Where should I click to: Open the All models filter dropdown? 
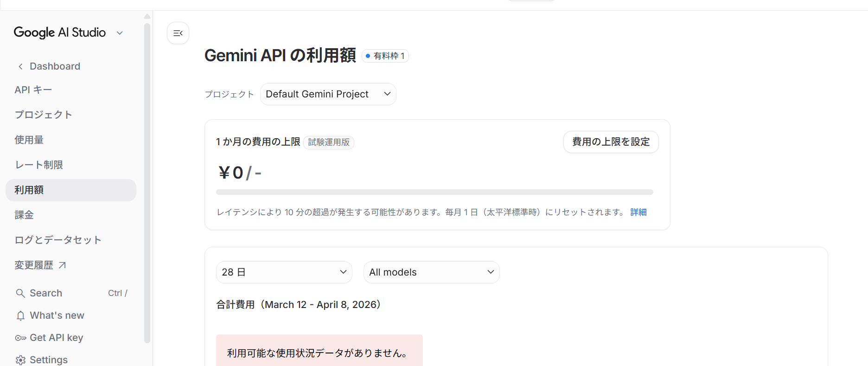pos(431,272)
